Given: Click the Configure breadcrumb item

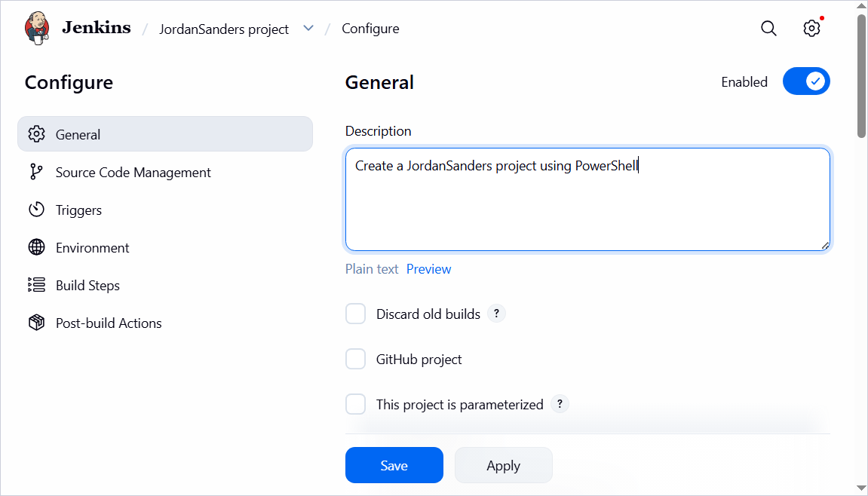Looking at the screenshot, I should tap(370, 29).
